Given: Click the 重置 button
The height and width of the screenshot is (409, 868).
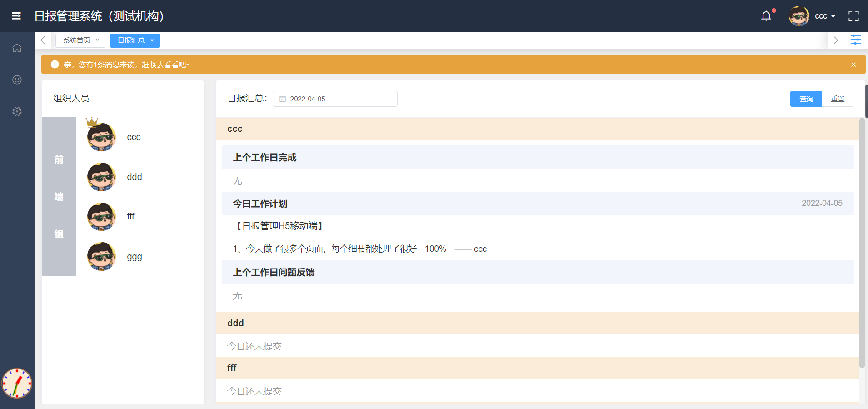Looking at the screenshot, I should (x=838, y=99).
